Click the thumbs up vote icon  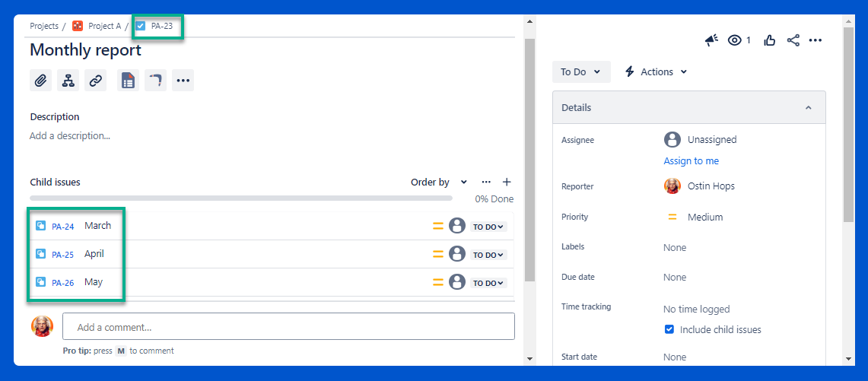769,40
